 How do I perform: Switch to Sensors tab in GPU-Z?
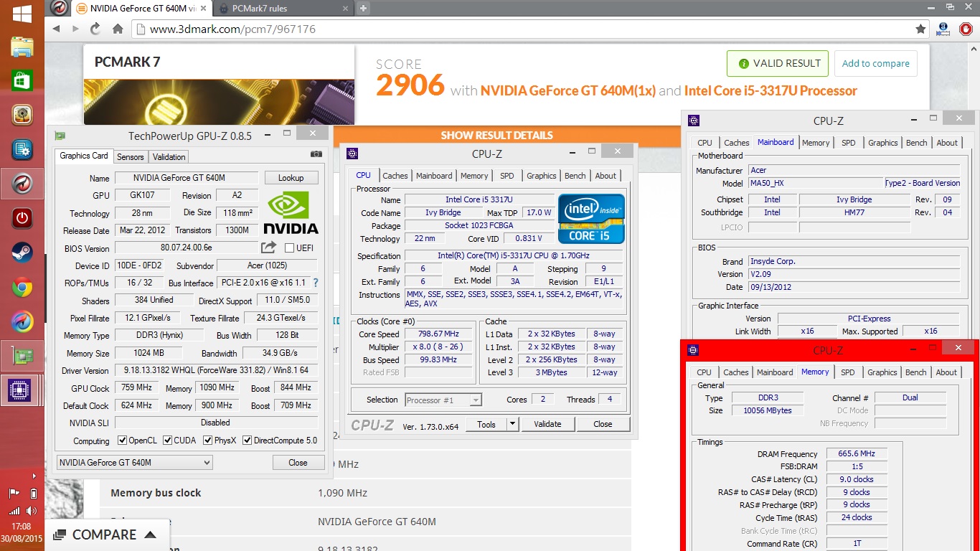point(131,156)
